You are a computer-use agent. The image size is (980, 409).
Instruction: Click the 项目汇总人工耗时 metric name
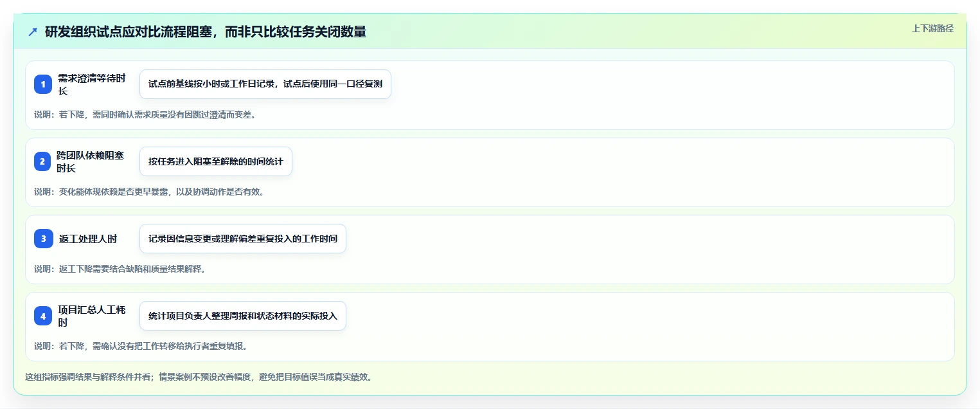point(92,316)
